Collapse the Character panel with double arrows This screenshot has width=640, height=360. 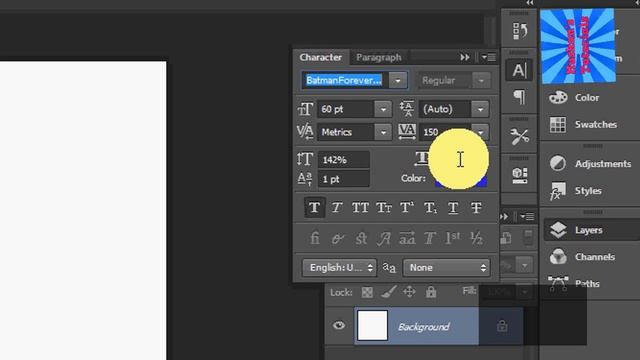point(464,58)
